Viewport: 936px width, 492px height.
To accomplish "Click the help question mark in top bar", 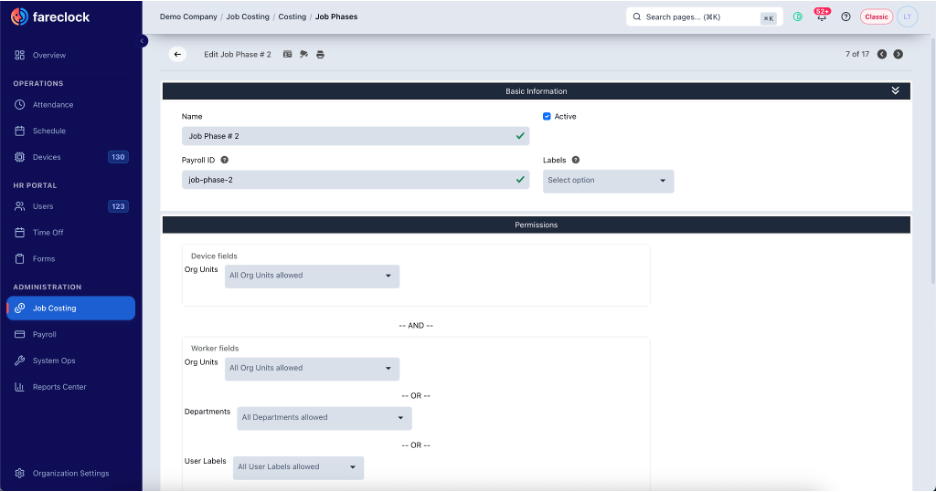I will [x=846, y=17].
